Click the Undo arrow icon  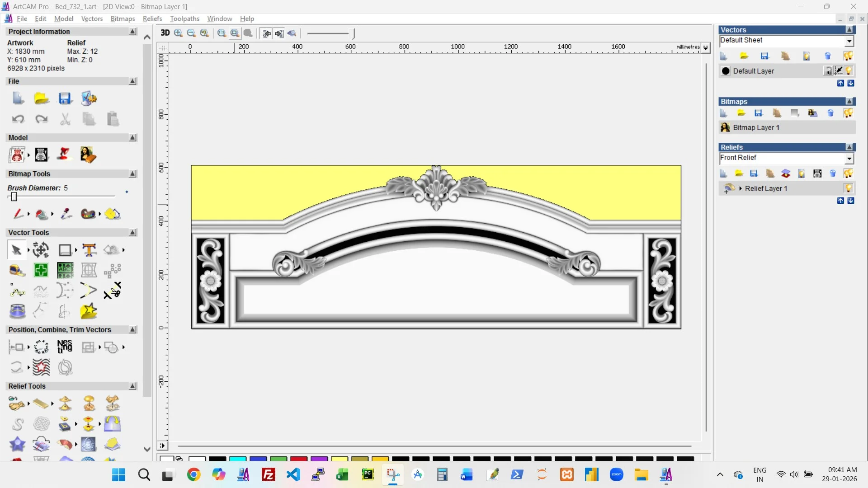[x=18, y=119]
